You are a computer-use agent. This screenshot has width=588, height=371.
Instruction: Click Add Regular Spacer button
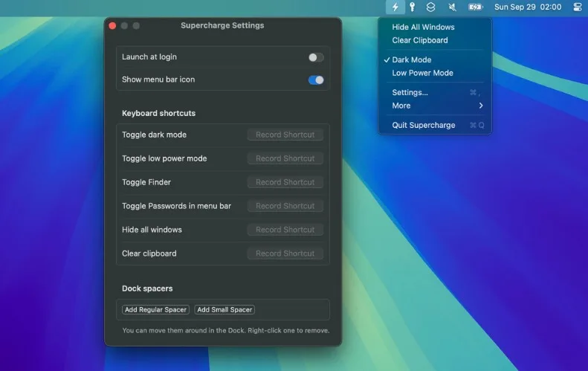(155, 309)
